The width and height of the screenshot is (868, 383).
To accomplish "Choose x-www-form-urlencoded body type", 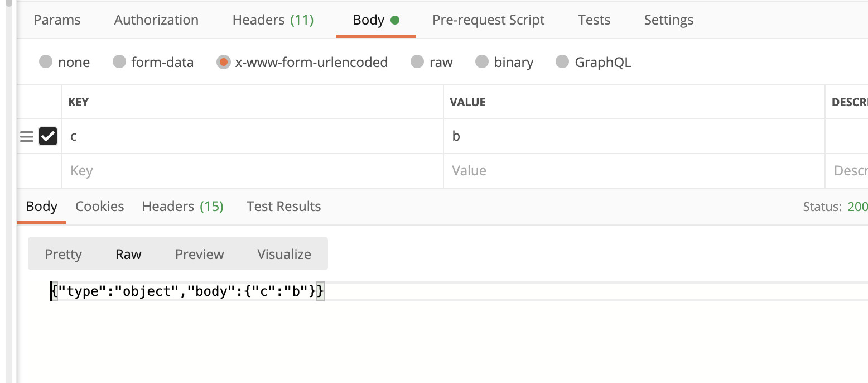I will [x=224, y=62].
